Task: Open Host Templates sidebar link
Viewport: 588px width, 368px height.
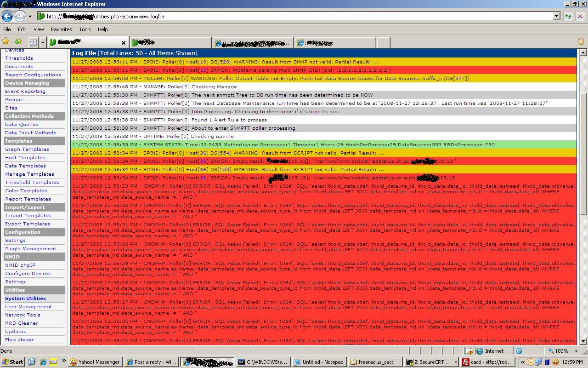Action: point(25,158)
